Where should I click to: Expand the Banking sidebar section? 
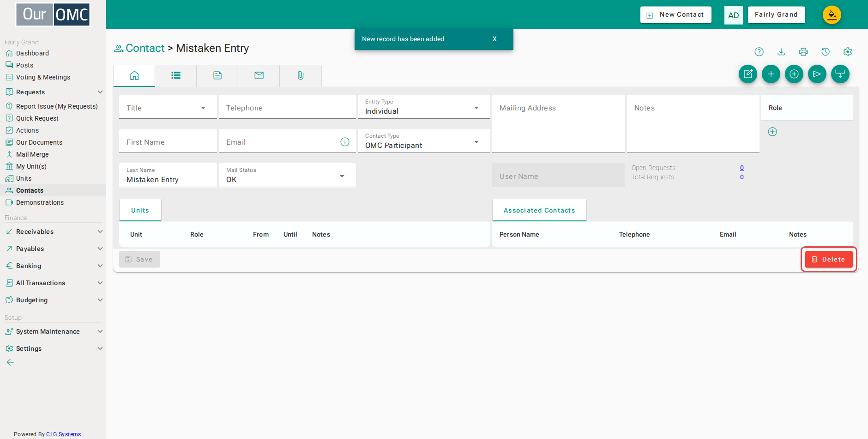click(53, 266)
